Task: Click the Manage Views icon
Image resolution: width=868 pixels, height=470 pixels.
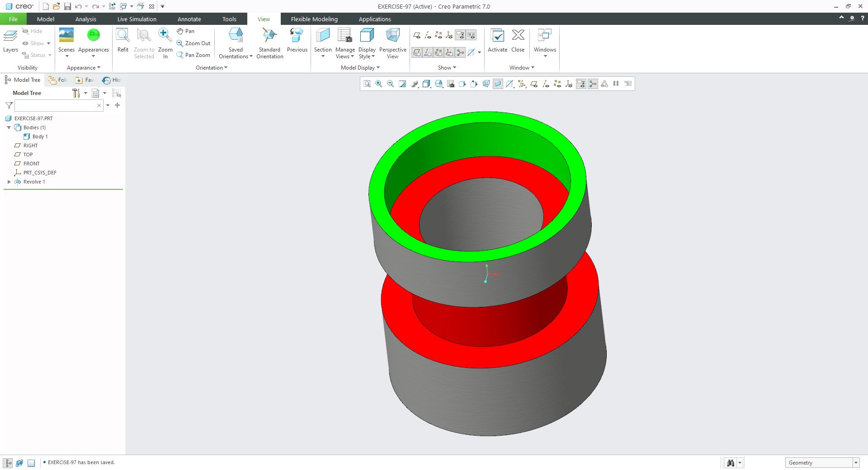Action: (345, 35)
